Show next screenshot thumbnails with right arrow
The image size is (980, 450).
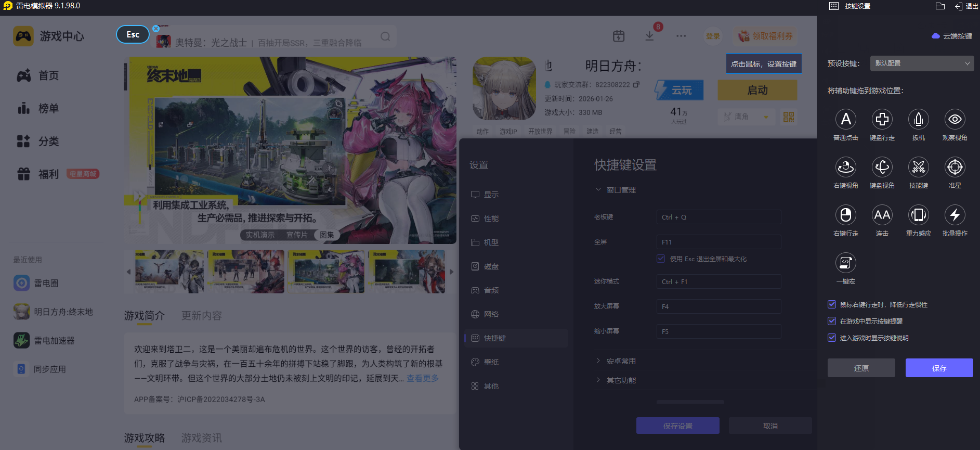point(451,272)
